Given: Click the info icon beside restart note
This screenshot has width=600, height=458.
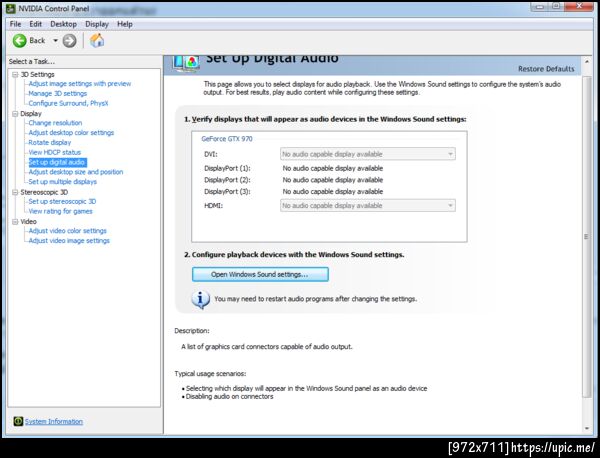Looking at the screenshot, I should pos(201,299).
